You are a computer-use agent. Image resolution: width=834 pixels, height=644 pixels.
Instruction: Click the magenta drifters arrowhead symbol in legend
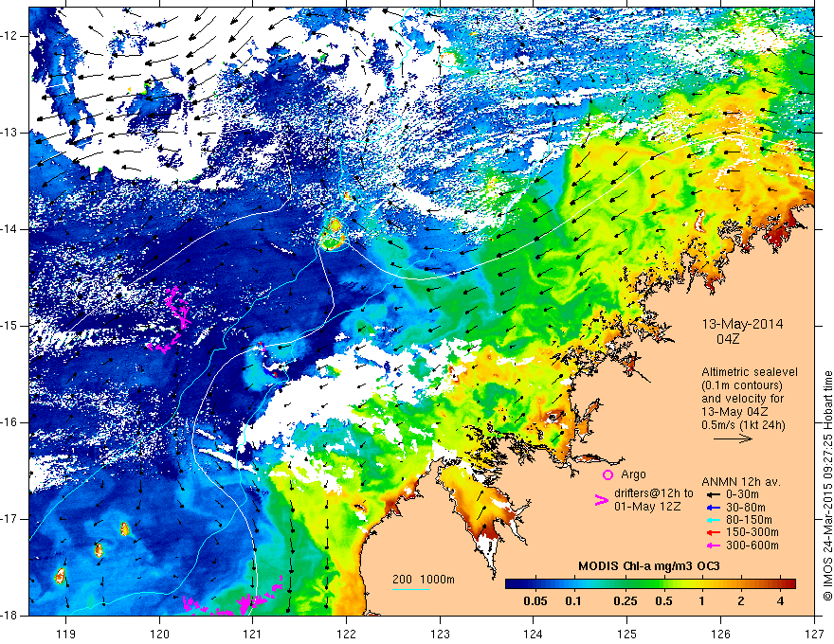point(601,500)
